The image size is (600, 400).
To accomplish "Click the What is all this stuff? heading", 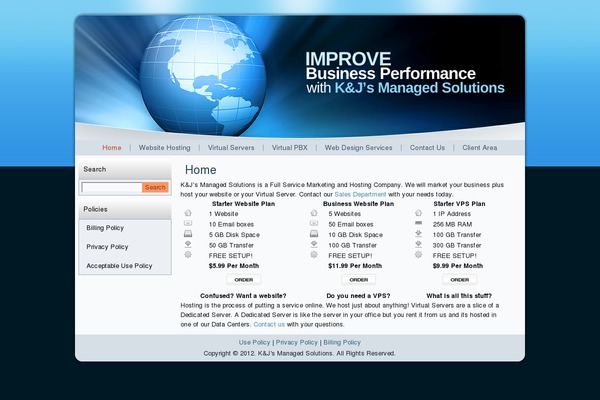I will click(459, 296).
